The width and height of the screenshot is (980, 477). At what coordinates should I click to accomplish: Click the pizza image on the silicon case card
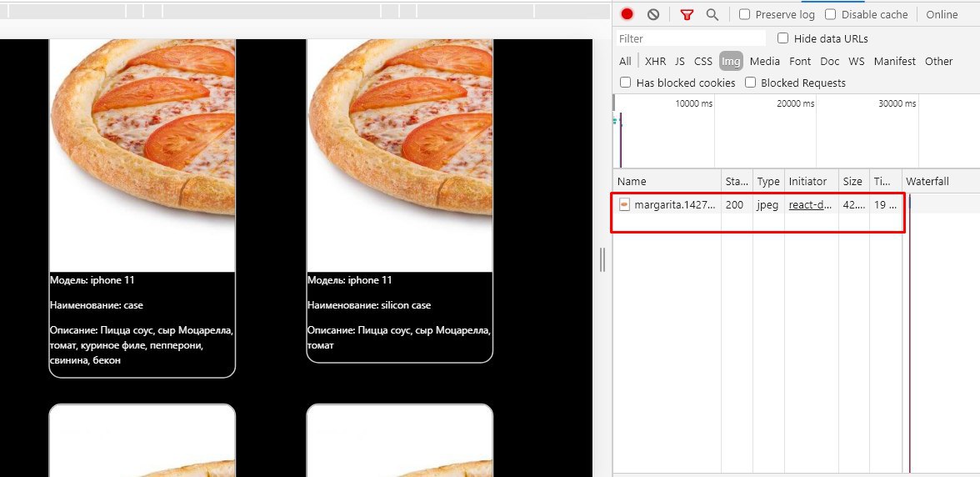(x=399, y=155)
